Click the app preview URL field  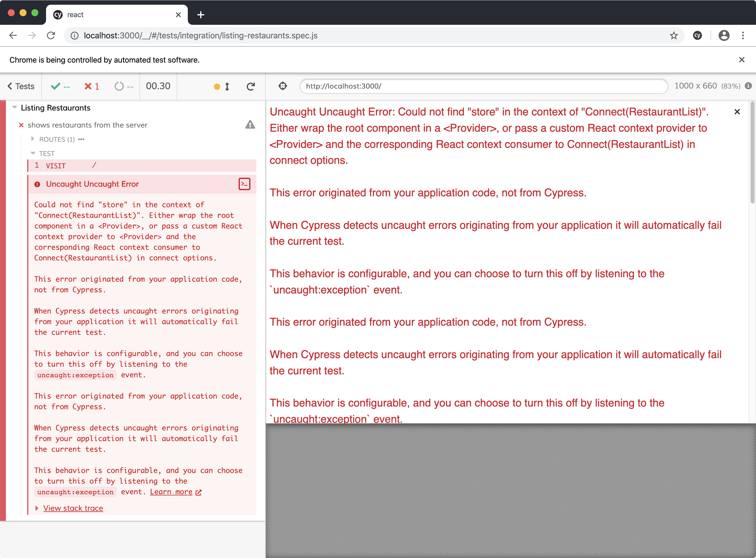(484, 86)
